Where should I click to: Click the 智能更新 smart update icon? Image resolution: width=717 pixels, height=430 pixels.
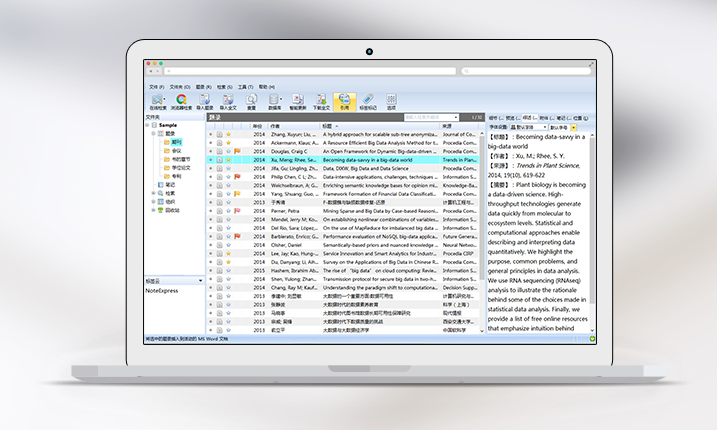coord(296,101)
